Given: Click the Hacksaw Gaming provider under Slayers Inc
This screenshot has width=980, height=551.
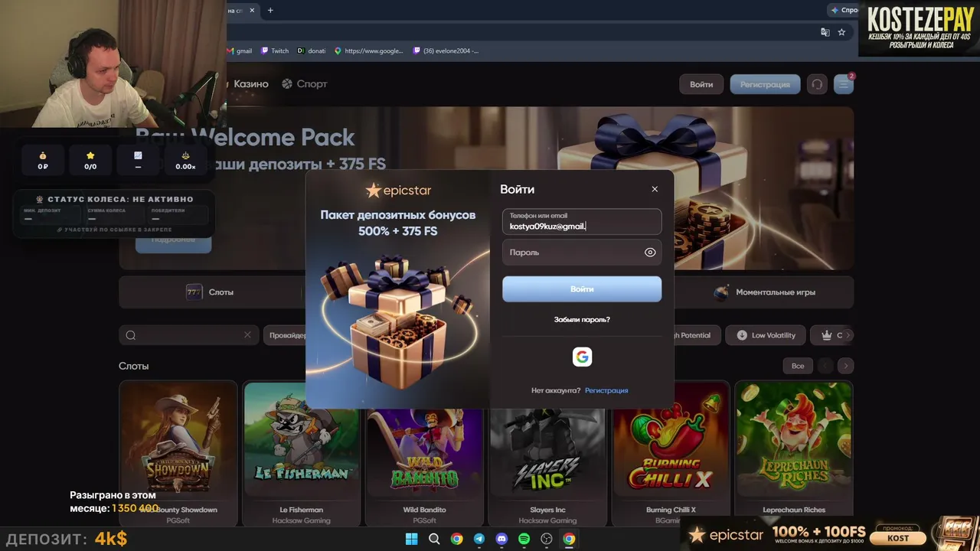Looking at the screenshot, I should [547, 520].
